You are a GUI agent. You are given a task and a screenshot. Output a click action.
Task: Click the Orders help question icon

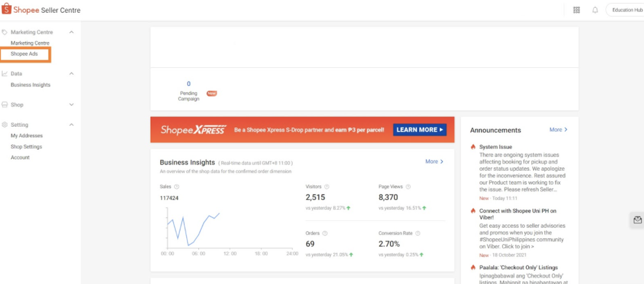pyautogui.click(x=325, y=233)
